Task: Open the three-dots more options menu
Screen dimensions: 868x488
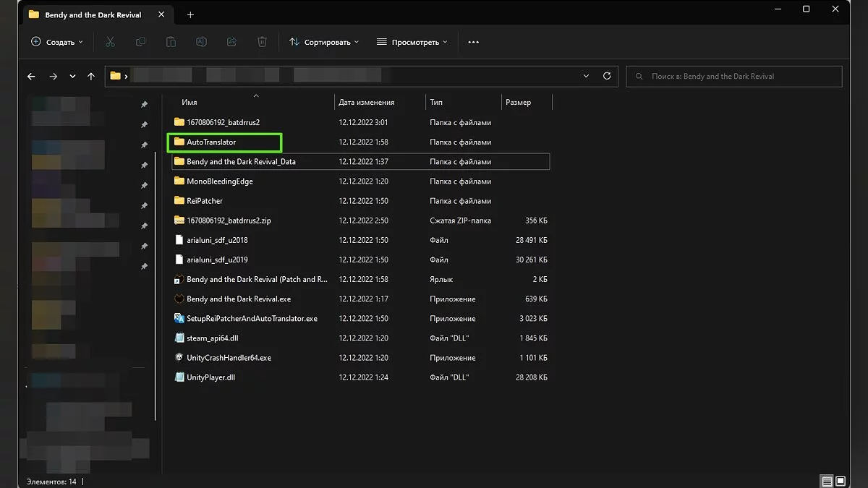Action: coord(474,42)
